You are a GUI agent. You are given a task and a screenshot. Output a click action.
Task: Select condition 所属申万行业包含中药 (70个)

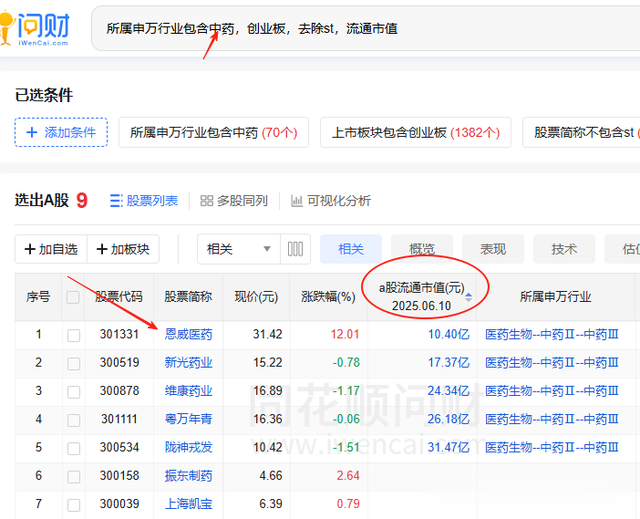pyautogui.click(x=213, y=132)
